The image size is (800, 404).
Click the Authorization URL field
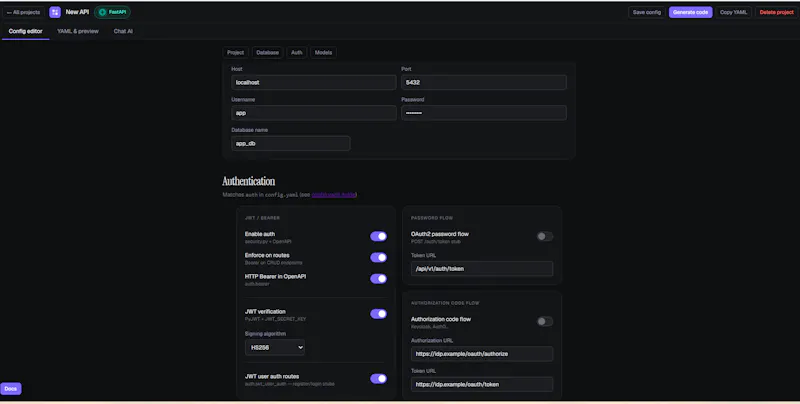[482, 354]
